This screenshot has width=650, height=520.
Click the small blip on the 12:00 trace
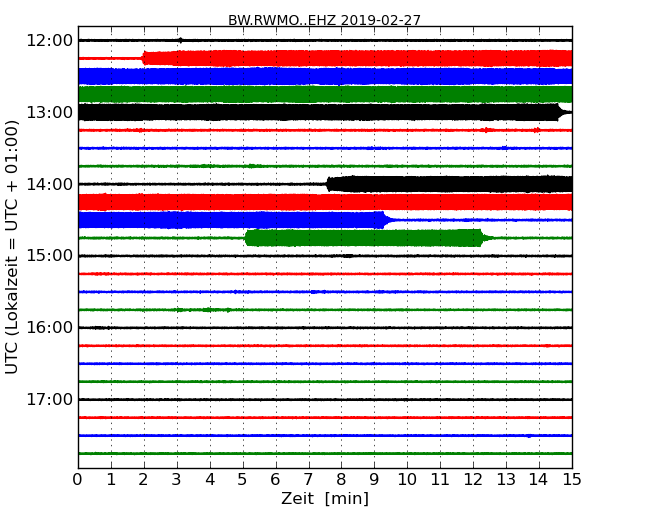pyautogui.click(x=180, y=40)
